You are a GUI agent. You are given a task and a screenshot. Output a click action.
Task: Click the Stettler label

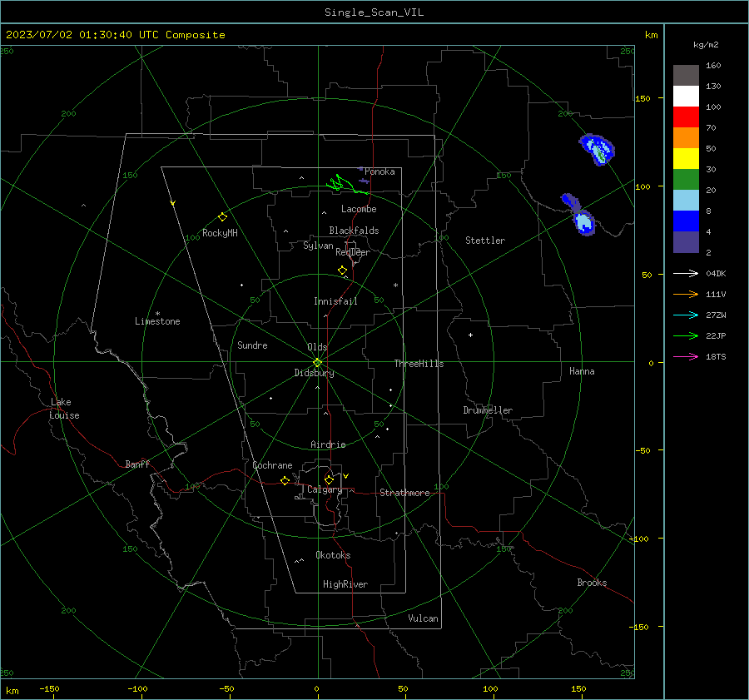pyautogui.click(x=485, y=241)
